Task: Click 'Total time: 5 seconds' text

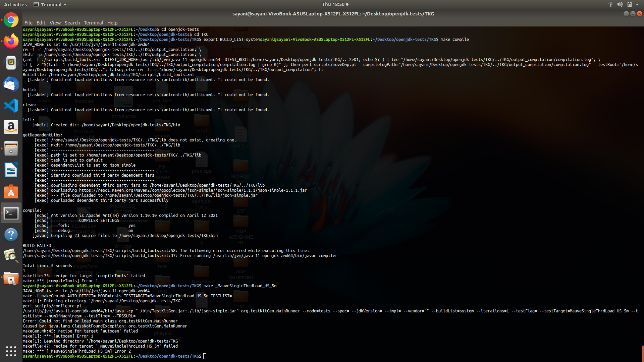Action: pyautogui.click(x=47, y=266)
